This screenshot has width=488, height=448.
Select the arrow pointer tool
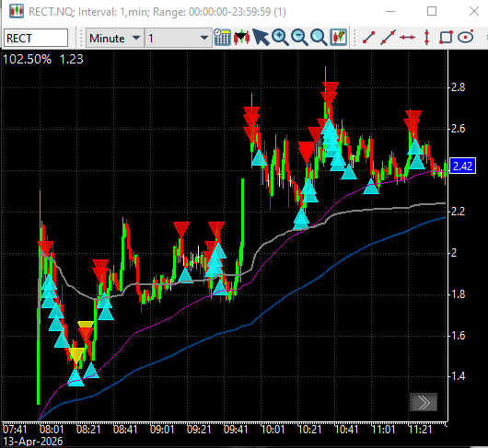point(261,38)
